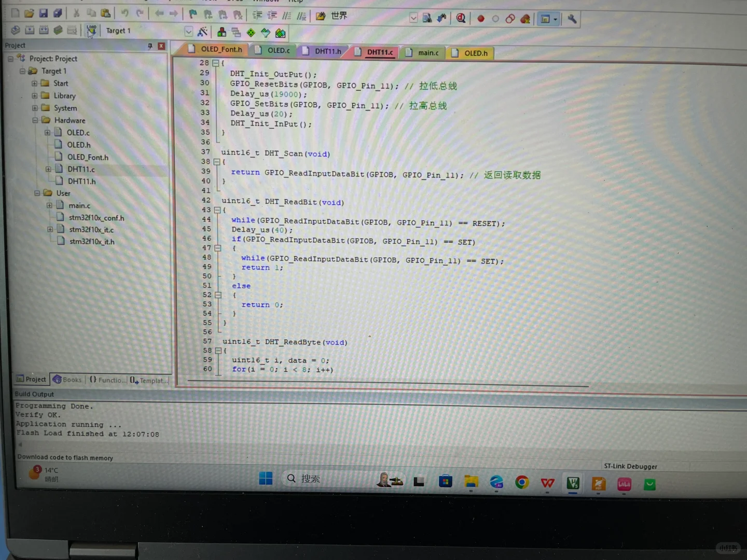Kill all breakpoints in target
This screenshot has width=747, height=560.
coord(525,19)
